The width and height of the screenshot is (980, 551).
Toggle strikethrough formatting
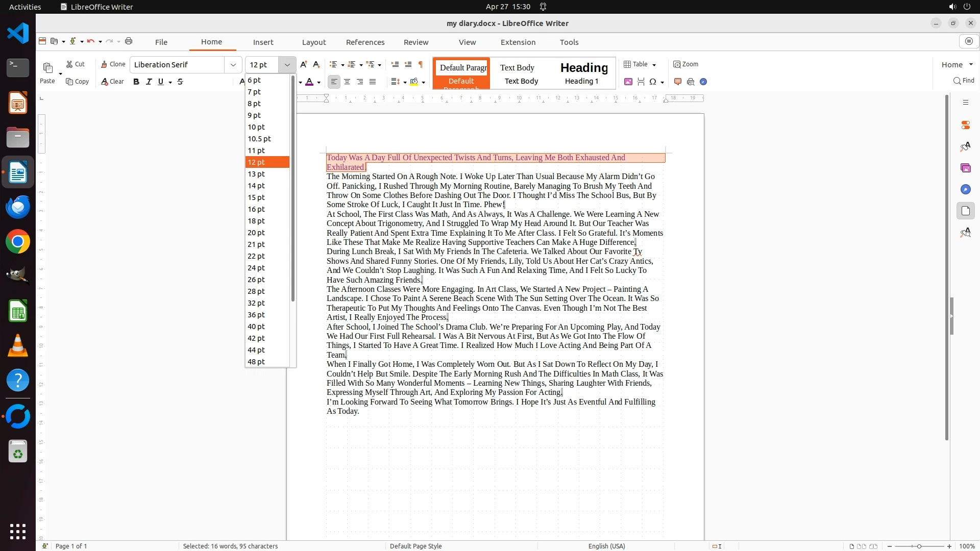pos(180,82)
